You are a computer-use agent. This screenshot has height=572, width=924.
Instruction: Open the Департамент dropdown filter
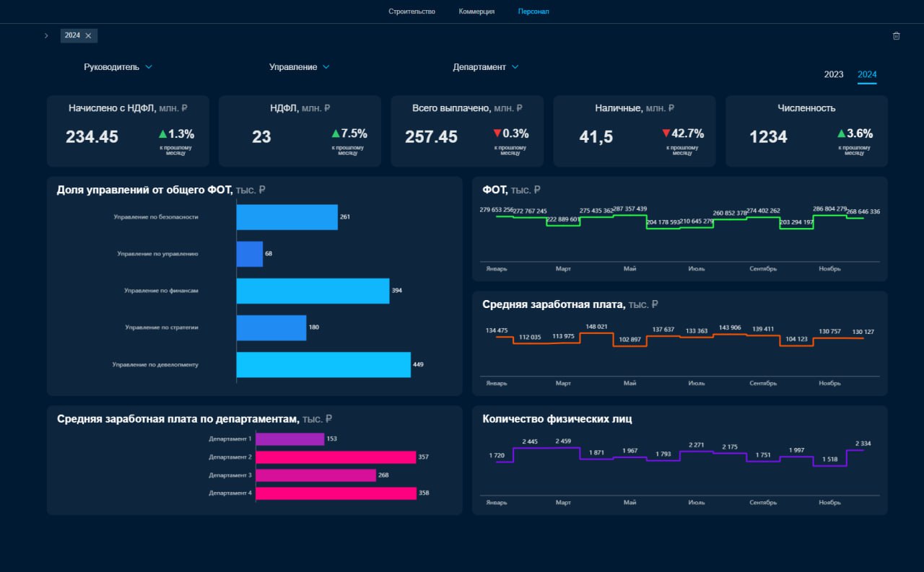(486, 67)
